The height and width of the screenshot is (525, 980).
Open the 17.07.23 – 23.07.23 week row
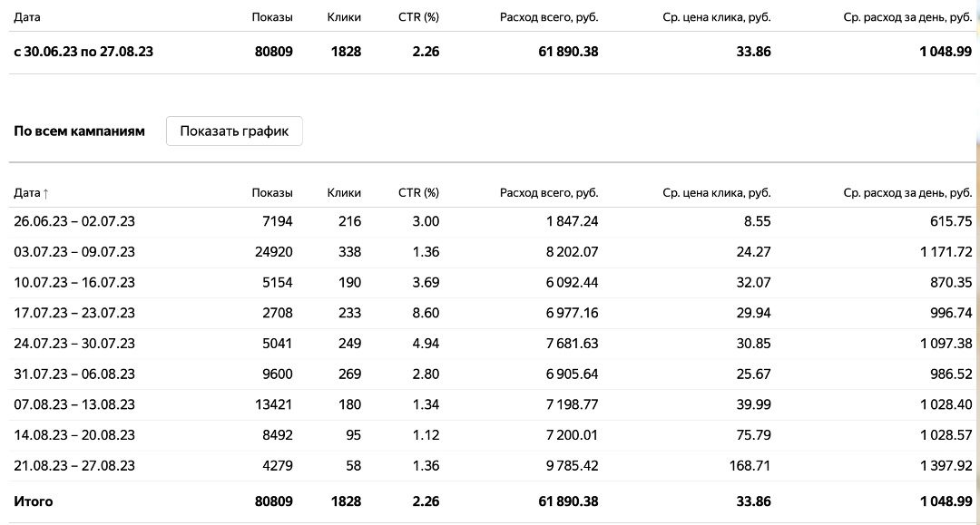[74, 313]
